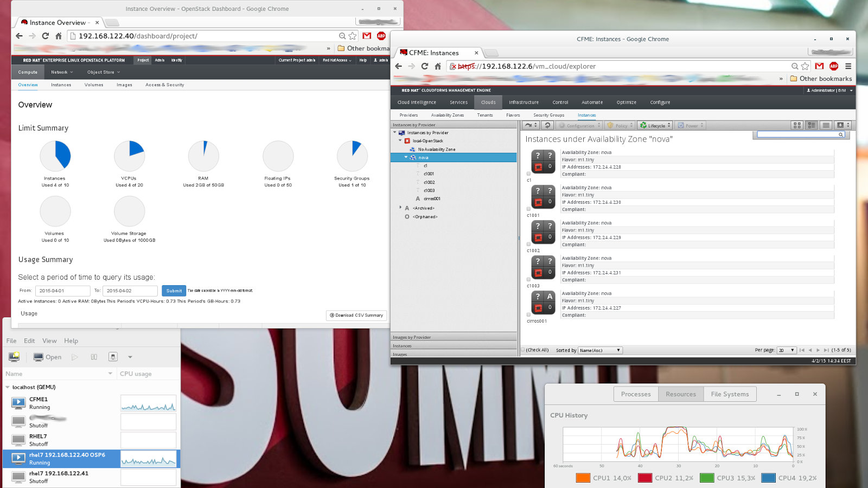
Task: Select the c1003 instance in the tree
Action: 429,190
